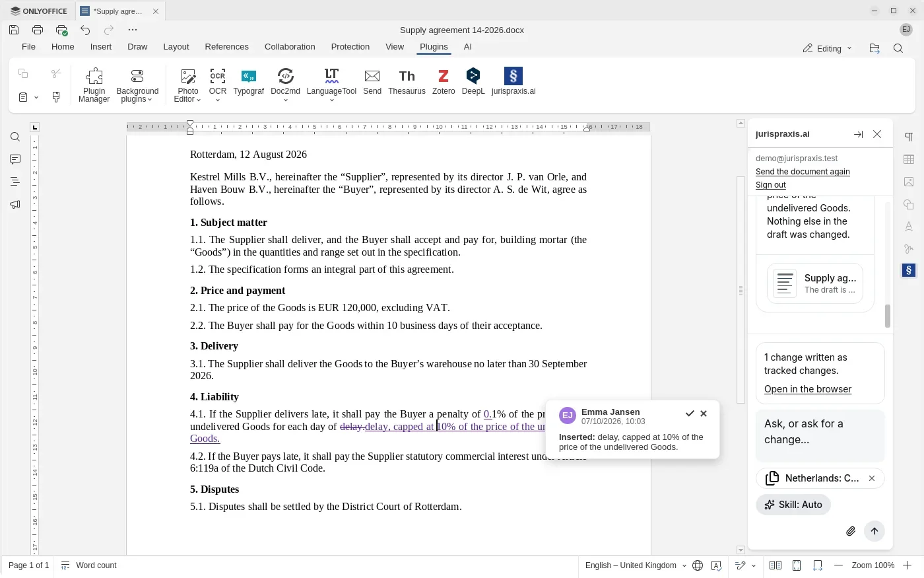Click the Skill: Auto button

coord(793,505)
